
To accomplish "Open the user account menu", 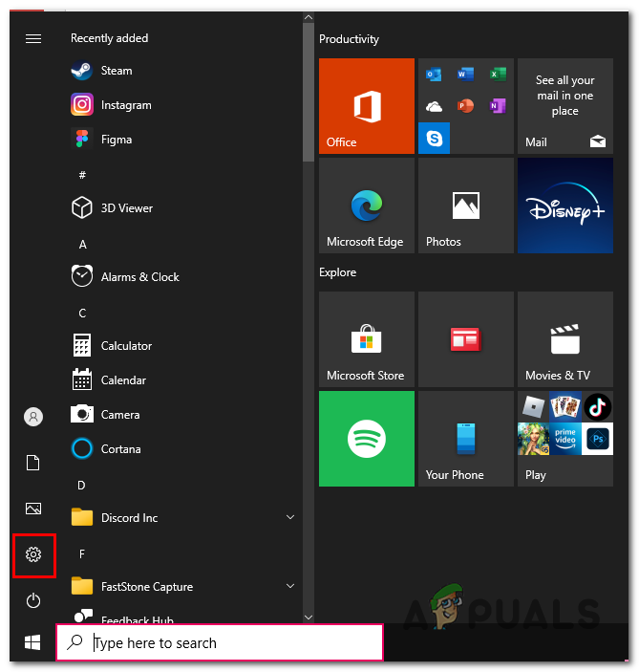I will coord(33,417).
